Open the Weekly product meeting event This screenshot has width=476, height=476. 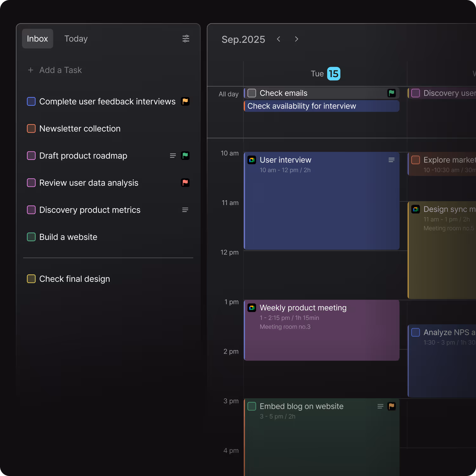[x=321, y=330]
